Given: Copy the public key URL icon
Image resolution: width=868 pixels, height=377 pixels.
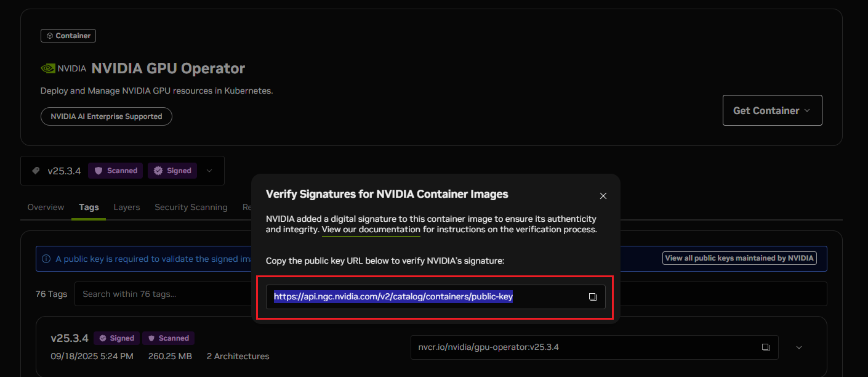Looking at the screenshot, I should click(x=592, y=297).
